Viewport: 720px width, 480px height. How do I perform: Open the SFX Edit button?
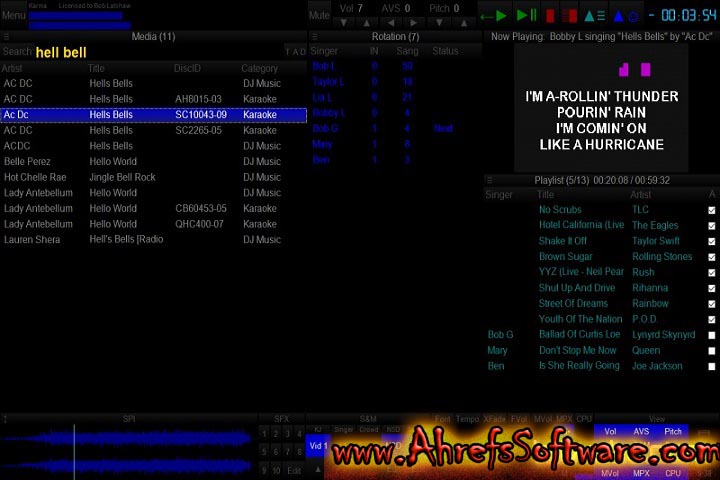pos(294,470)
